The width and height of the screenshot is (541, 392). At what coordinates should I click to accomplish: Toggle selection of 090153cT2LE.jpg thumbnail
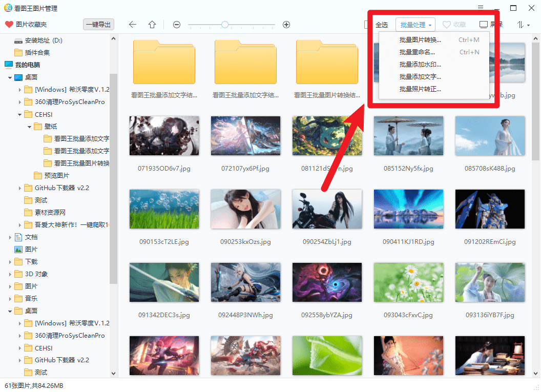click(164, 209)
